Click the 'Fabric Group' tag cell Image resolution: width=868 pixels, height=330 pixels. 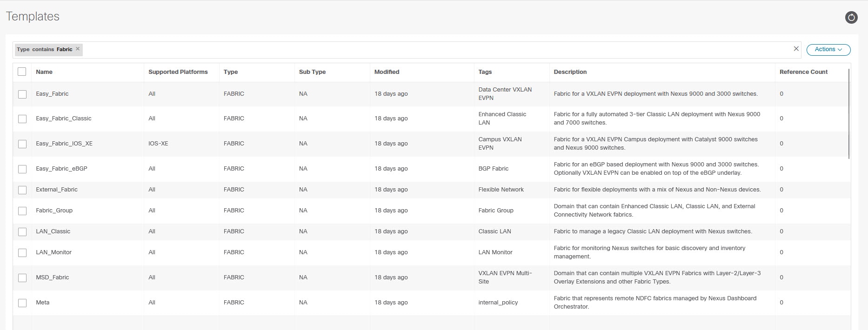pyautogui.click(x=496, y=211)
